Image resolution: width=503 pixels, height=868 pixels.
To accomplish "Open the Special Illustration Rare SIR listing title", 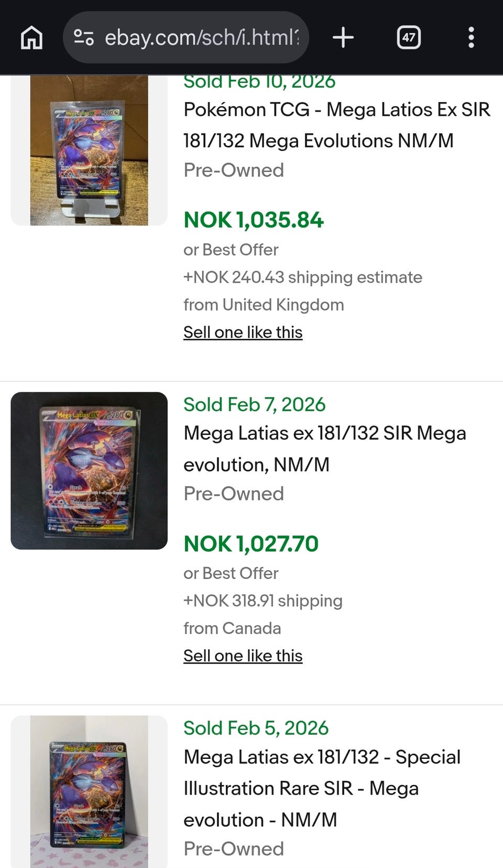I will (x=322, y=788).
